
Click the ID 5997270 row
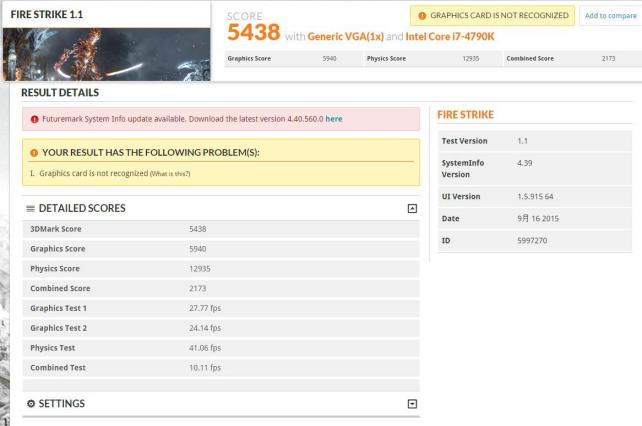click(535, 241)
